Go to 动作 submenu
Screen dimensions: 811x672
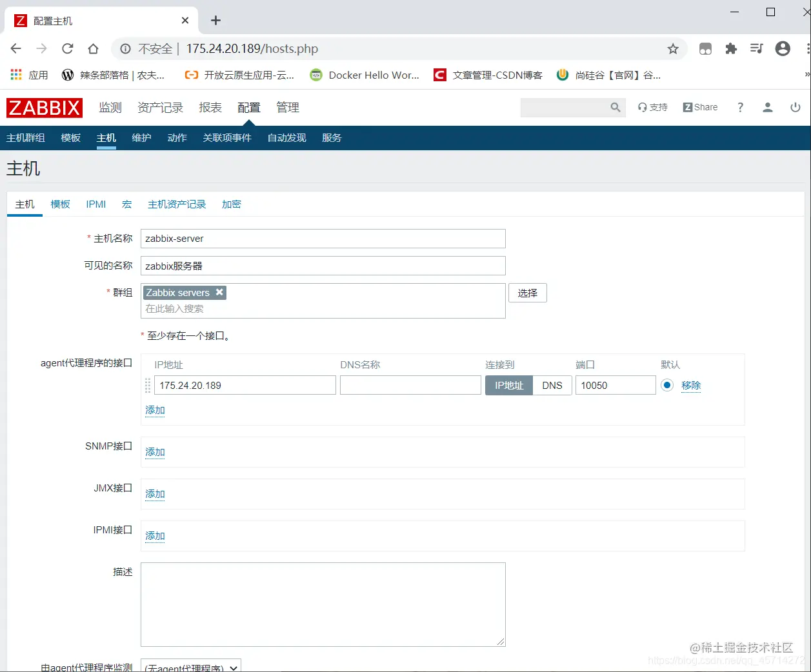pyautogui.click(x=177, y=137)
